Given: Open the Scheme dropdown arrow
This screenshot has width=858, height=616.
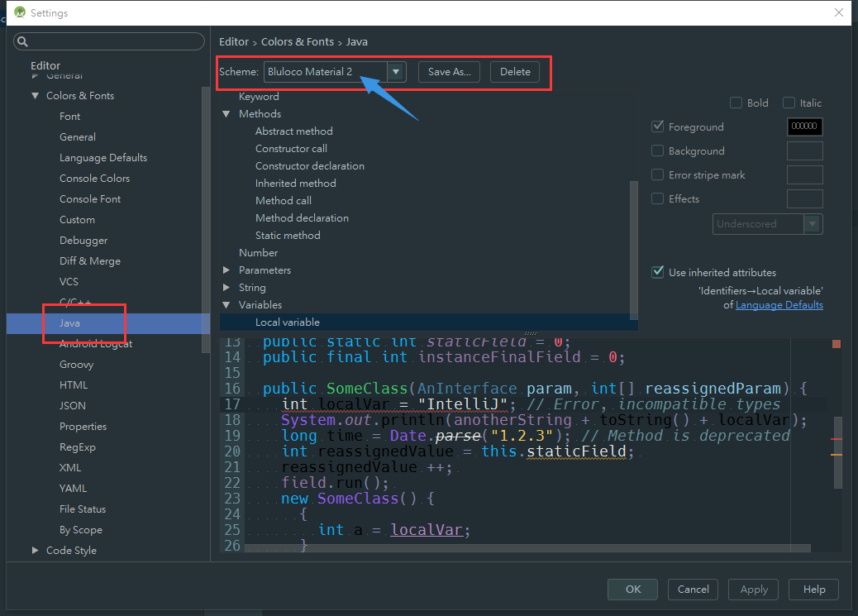Looking at the screenshot, I should [396, 72].
